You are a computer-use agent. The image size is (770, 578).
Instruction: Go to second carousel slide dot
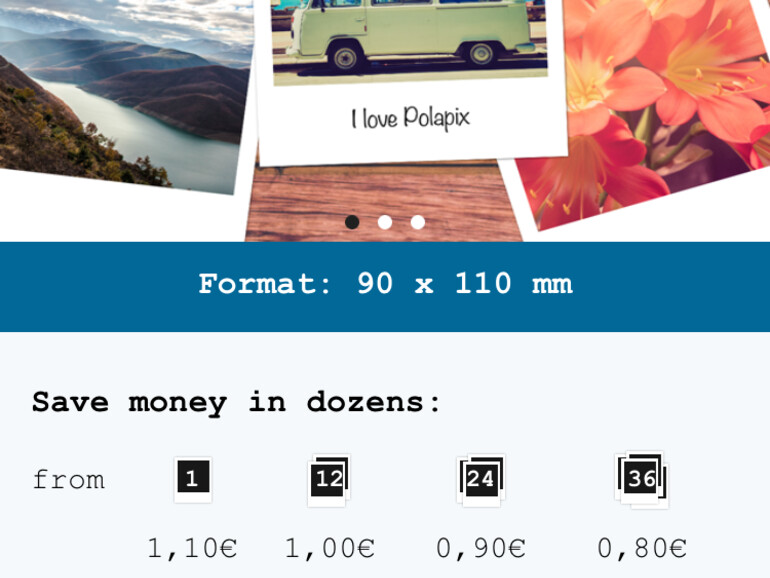[x=385, y=222]
